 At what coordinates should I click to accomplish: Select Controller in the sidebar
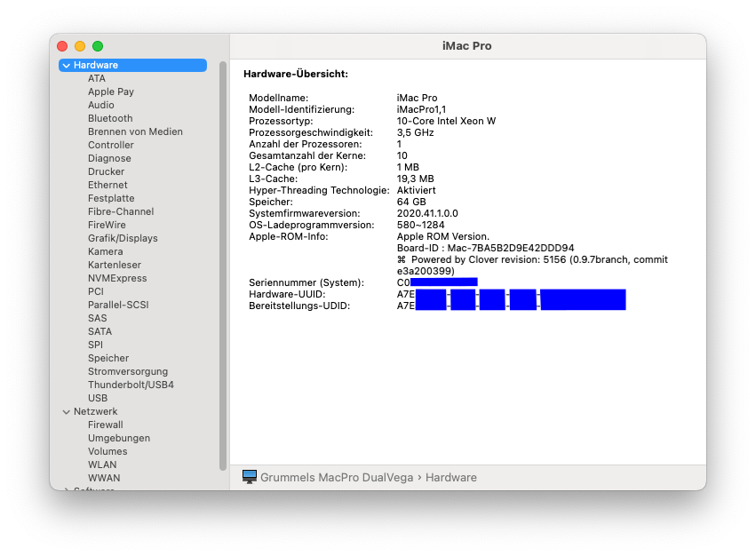[110, 145]
